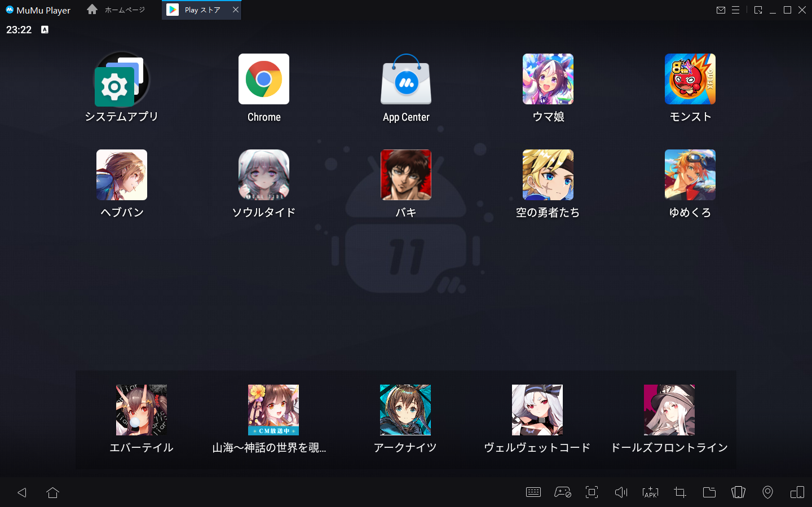Click the input method indicator beside the clock
Screen dimensions: 812x507
point(45,29)
